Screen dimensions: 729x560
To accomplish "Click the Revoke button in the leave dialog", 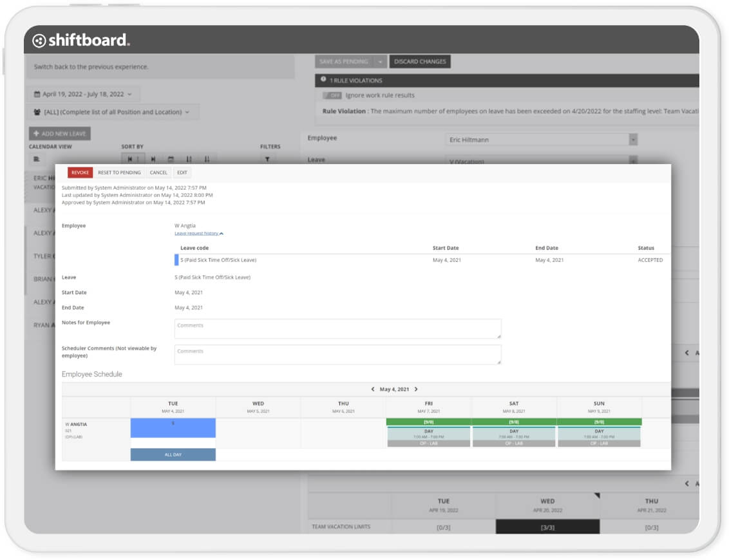I will pyautogui.click(x=80, y=173).
